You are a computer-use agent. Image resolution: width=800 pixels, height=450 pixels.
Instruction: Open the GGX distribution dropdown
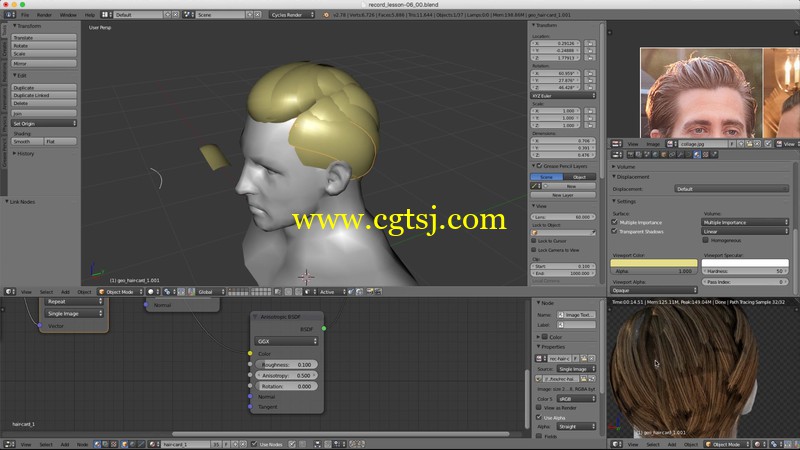[286, 341]
